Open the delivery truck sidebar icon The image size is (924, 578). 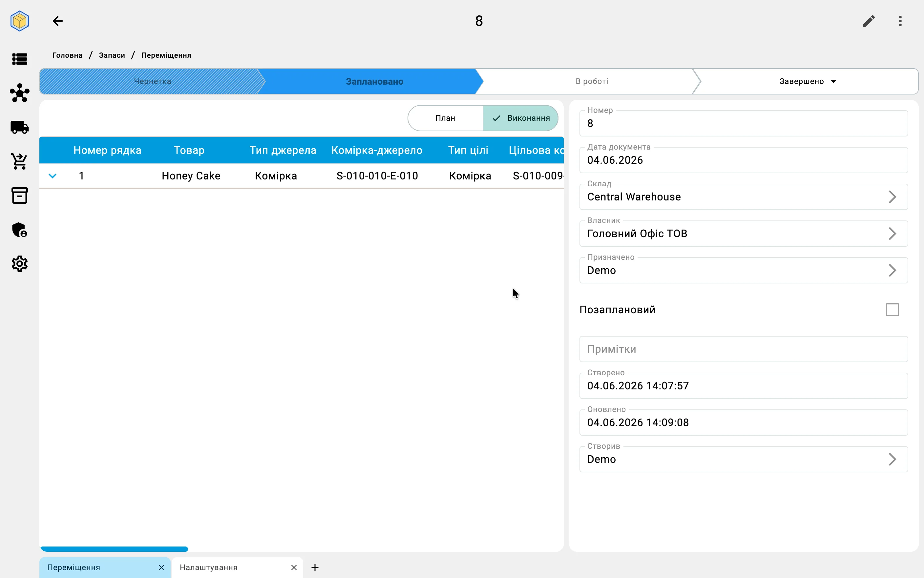click(x=19, y=127)
